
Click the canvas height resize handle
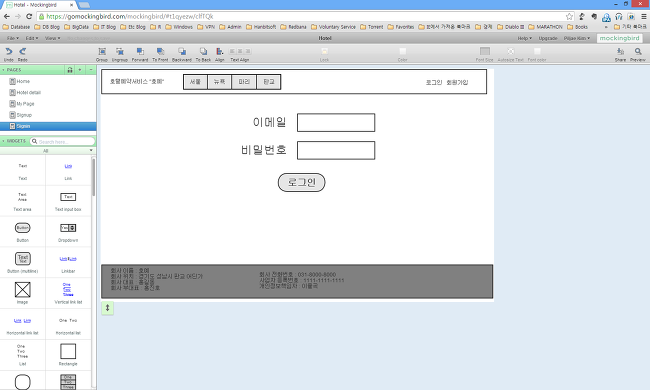(107, 308)
